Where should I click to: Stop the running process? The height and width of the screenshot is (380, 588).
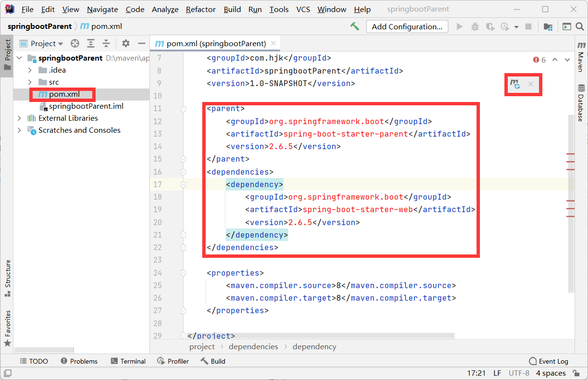coord(528,26)
